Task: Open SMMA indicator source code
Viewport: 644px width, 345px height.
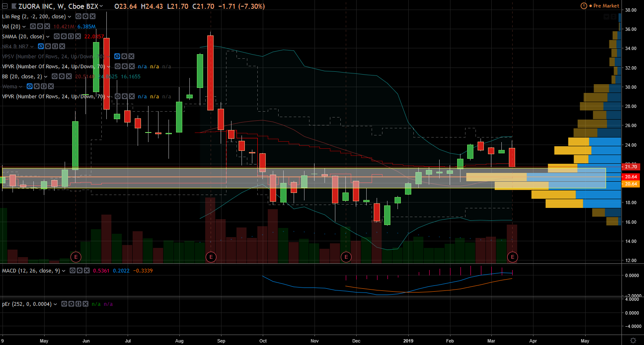Action: tap(71, 37)
